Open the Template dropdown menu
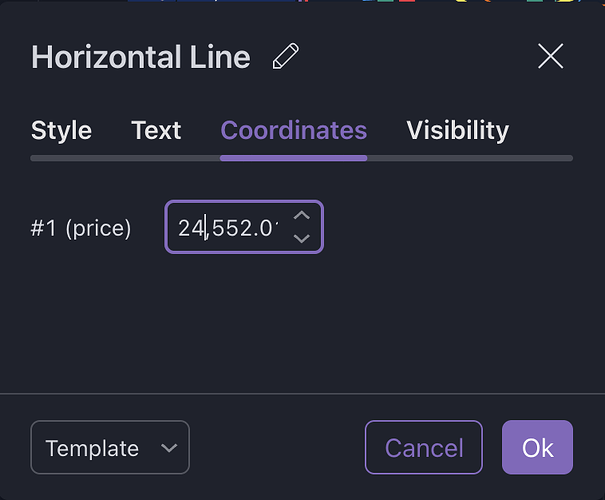This screenshot has height=500, width=605. coord(110,448)
